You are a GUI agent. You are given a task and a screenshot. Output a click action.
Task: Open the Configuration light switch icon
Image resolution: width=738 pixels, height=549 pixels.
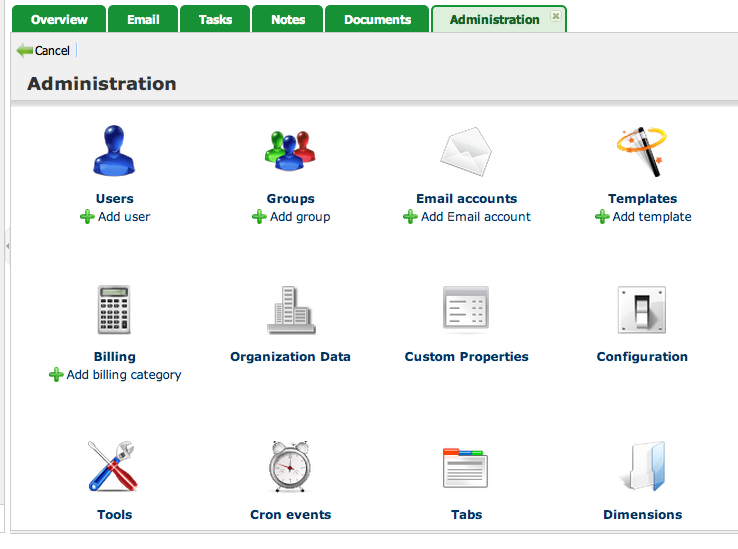(x=642, y=310)
